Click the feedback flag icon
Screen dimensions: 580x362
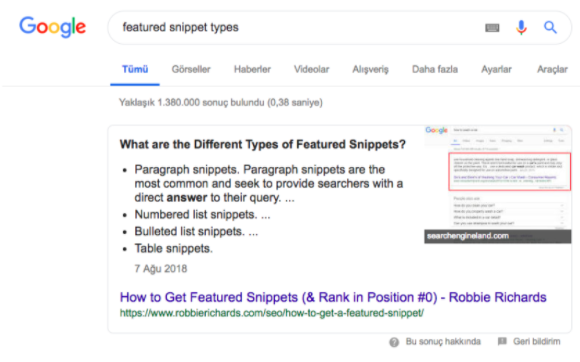tap(502, 341)
